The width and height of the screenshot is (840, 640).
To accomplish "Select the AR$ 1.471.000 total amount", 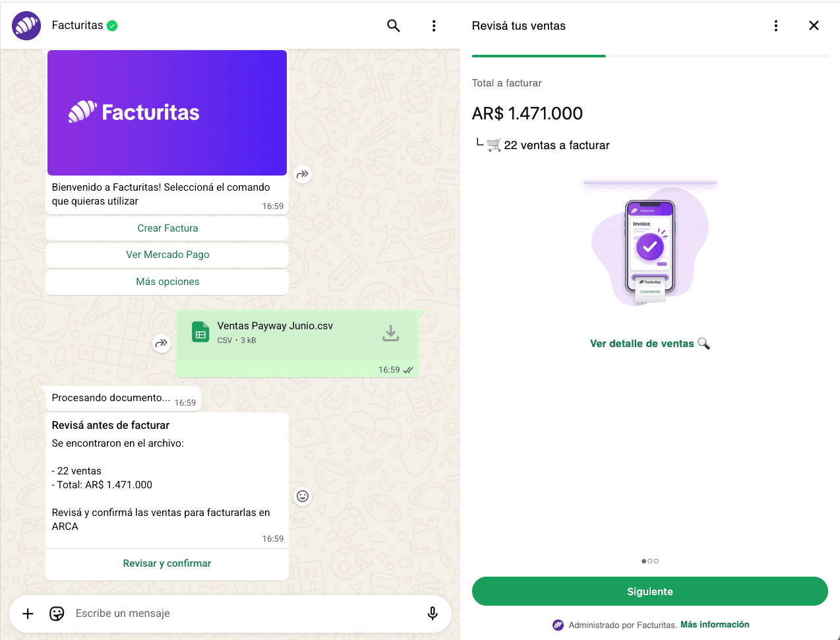I will 527,113.
